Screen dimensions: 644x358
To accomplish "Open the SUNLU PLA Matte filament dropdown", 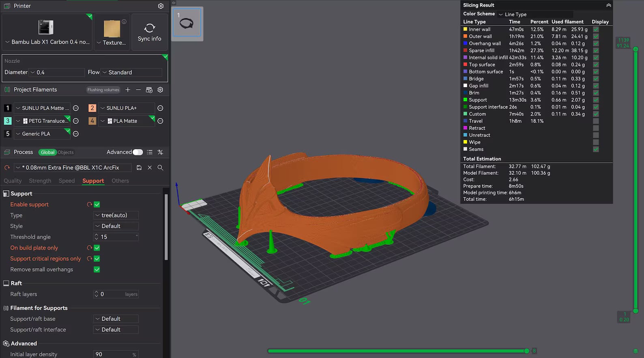I will click(x=42, y=108).
